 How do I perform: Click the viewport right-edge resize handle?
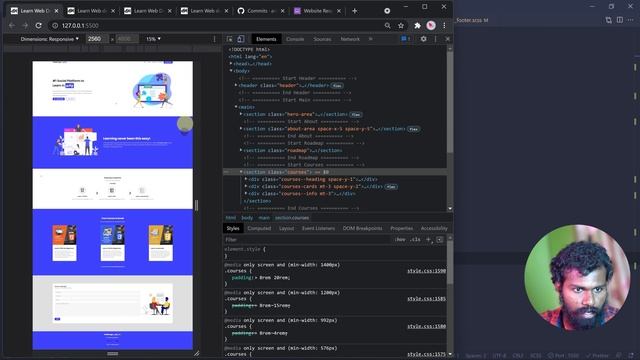click(x=196, y=205)
